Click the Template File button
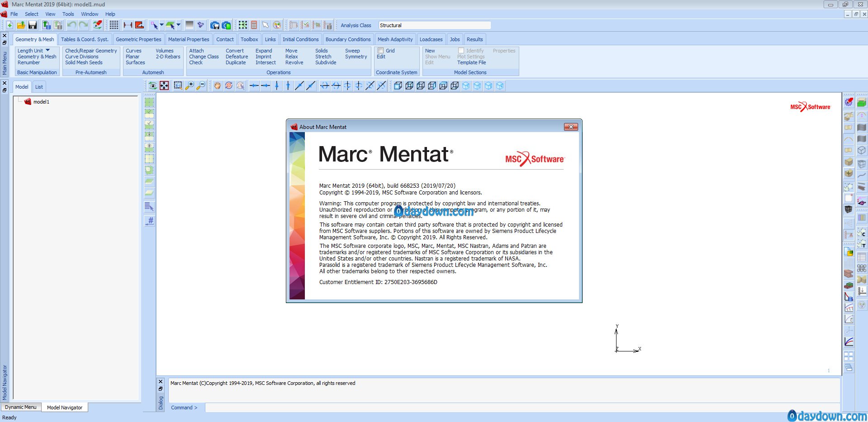This screenshot has height=422, width=868. pyautogui.click(x=471, y=62)
